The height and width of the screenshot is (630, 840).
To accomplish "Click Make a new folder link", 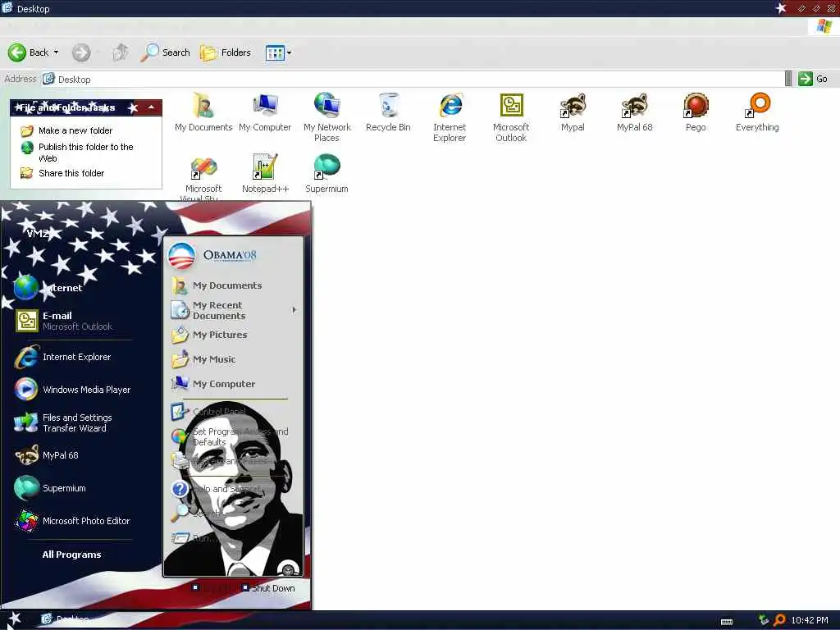I will click(75, 130).
